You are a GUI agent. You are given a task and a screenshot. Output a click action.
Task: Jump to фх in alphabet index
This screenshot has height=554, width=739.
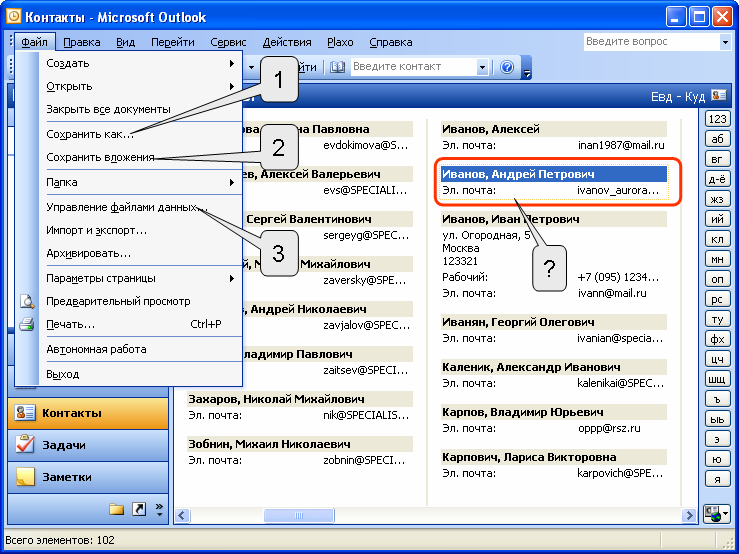point(717,339)
